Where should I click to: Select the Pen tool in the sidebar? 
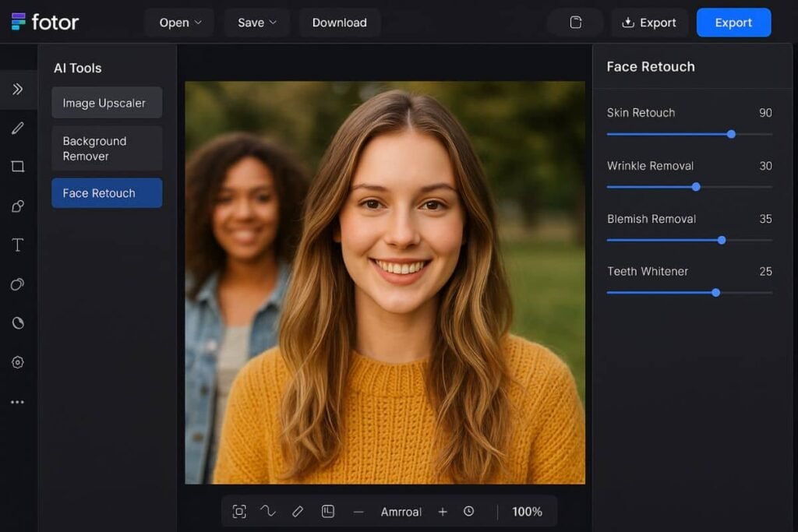[17, 128]
